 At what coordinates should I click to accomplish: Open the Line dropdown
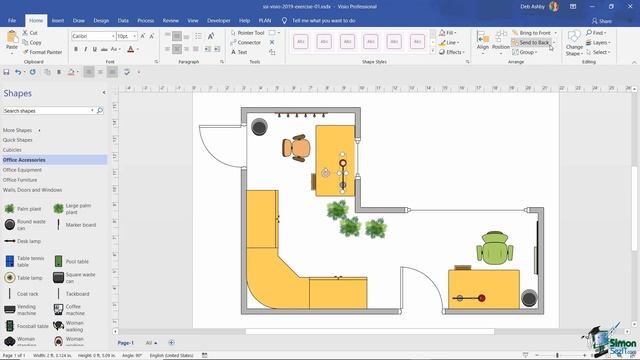point(449,42)
